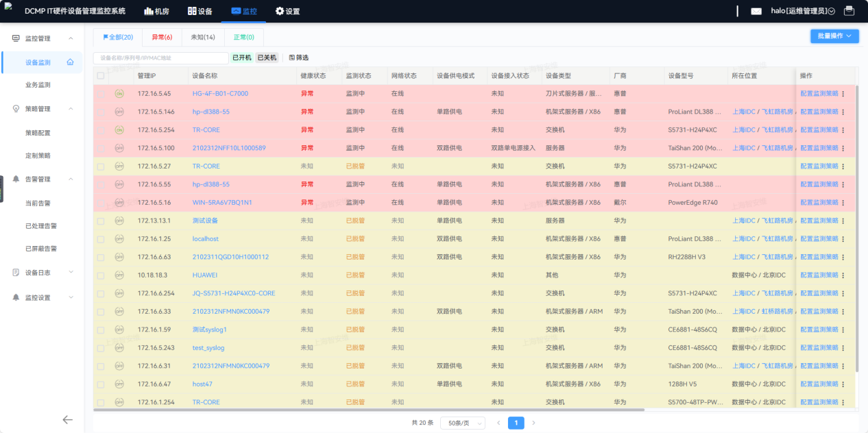The image size is (868, 433).
Task: Click the bell icon next to 监控设置
Action: point(16,298)
